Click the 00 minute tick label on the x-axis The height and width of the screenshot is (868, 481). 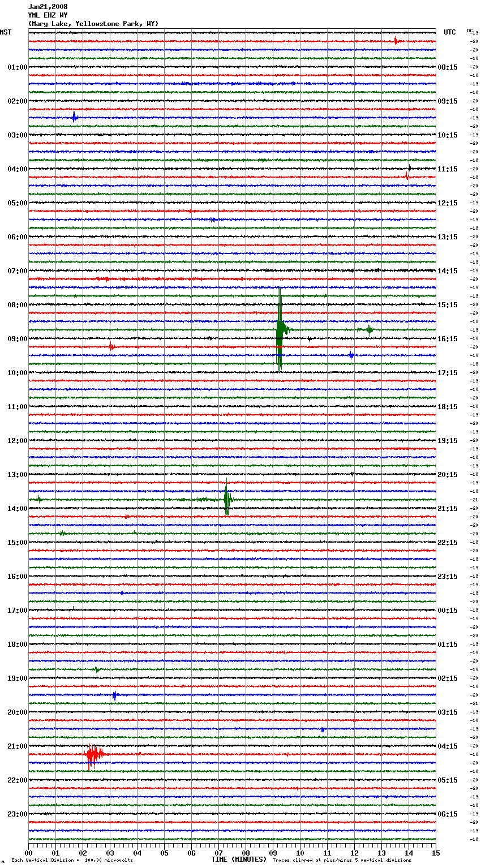[28, 853]
